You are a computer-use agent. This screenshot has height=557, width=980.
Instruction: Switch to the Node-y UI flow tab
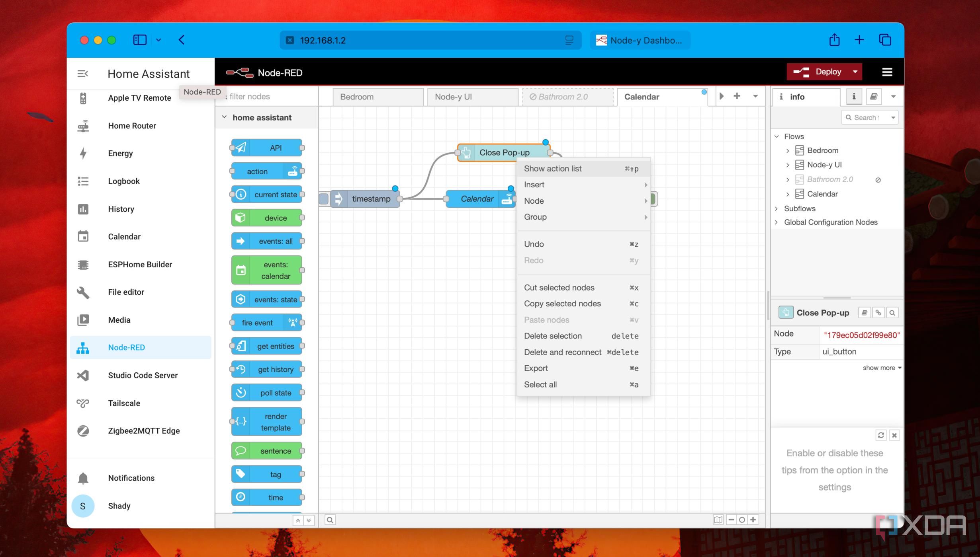coord(453,97)
